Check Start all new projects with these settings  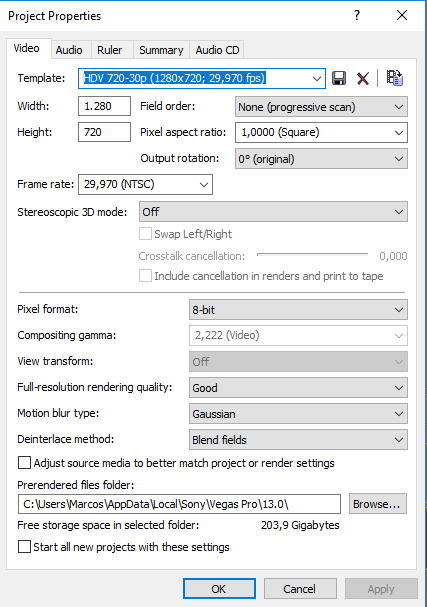click(x=24, y=547)
